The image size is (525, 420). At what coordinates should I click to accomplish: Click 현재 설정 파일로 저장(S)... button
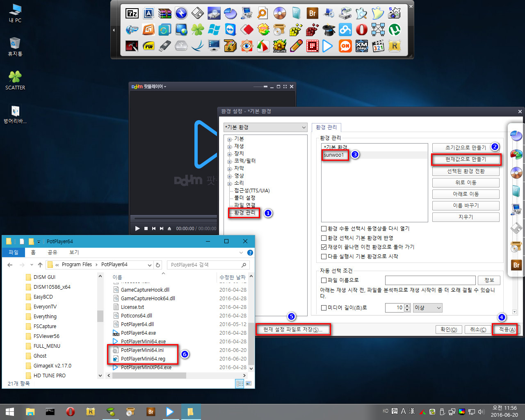pos(293,329)
